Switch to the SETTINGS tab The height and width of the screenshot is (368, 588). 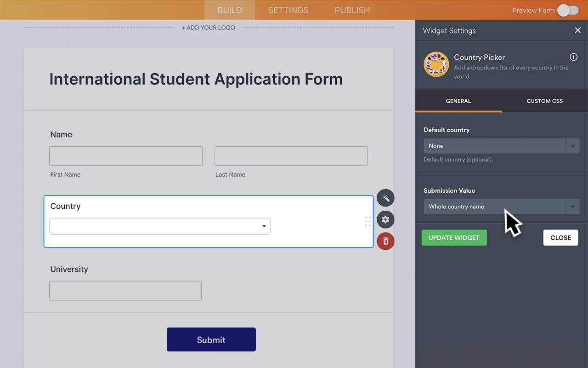coord(288,10)
